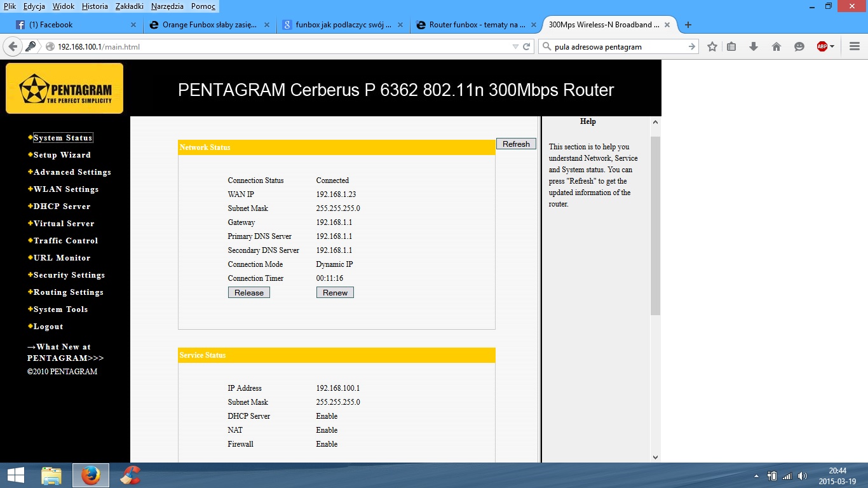The height and width of the screenshot is (488, 868).
Task: Submit the search with the arrow button
Action: pyautogui.click(x=691, y=47)
